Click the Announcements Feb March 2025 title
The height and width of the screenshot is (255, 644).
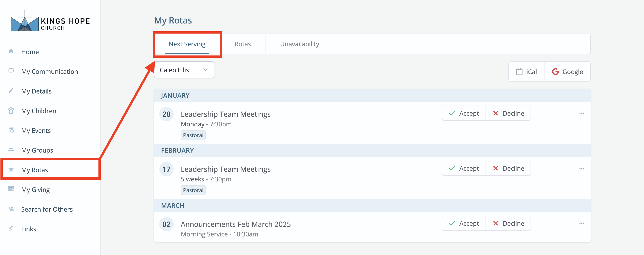pyautogui.click(x=235, y=224)
